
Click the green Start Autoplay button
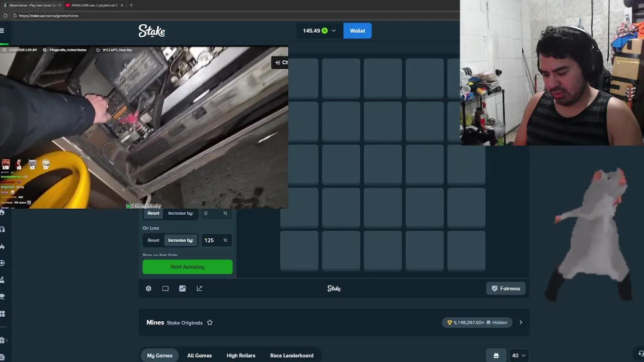(x=188, y=267)
